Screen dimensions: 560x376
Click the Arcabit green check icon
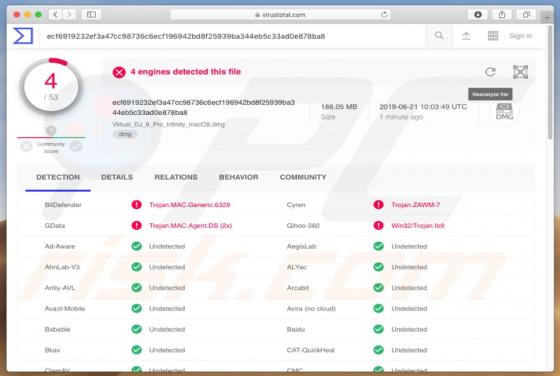pyautogui.click(x=379, y=287)
